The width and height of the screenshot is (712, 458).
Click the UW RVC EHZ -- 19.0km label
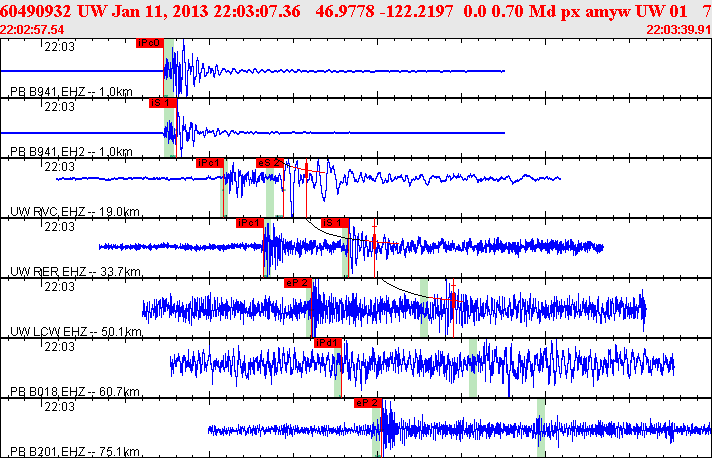coord(74,212)
